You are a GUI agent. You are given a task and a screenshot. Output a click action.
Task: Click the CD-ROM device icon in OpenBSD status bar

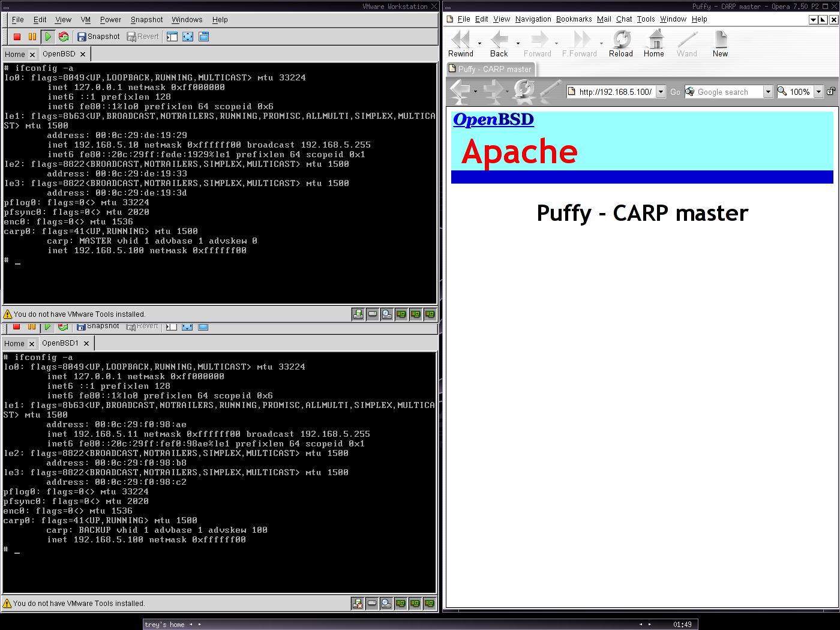[387, 314]
